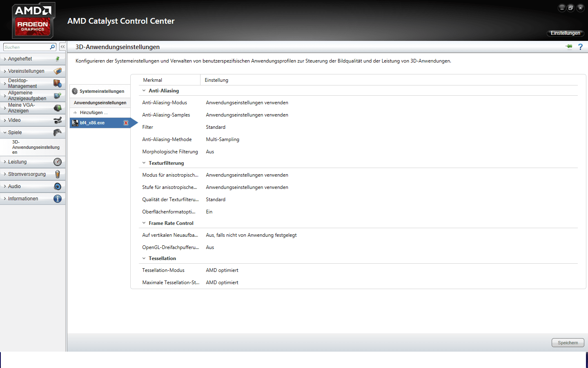Expand Desktop-Management in sidebar
Viewport: 588px width, 368px height.
tap(5, 83)
